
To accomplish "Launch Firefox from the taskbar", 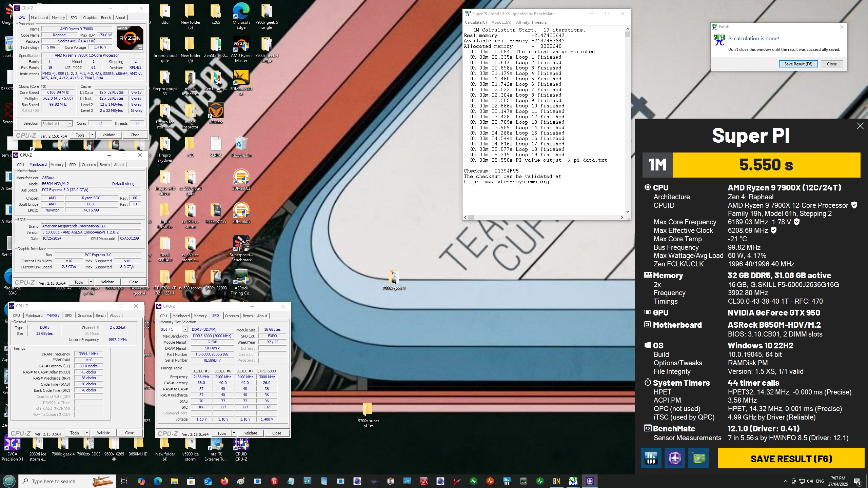I will click(224, 481).
